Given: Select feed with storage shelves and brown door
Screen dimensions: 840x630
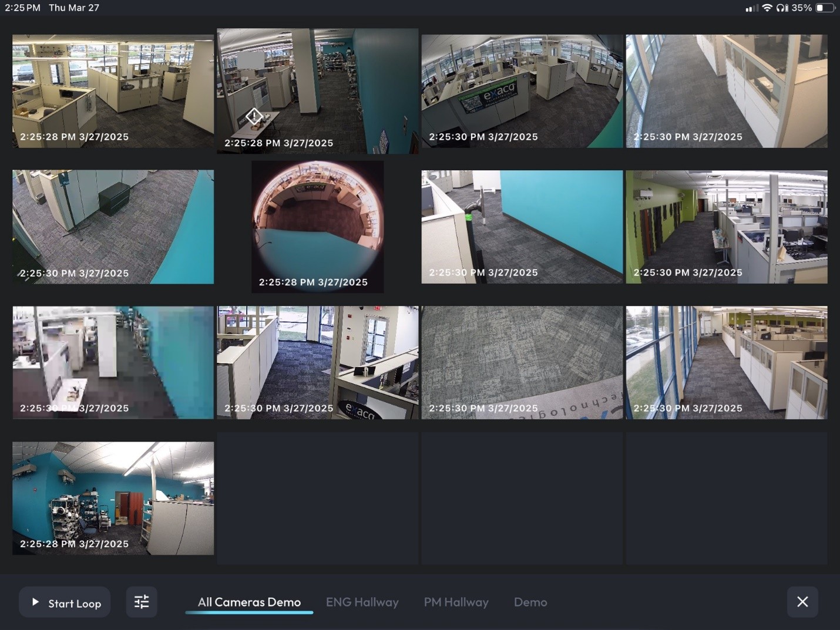Looking at the screenshot, I should [x=113, y=498].
